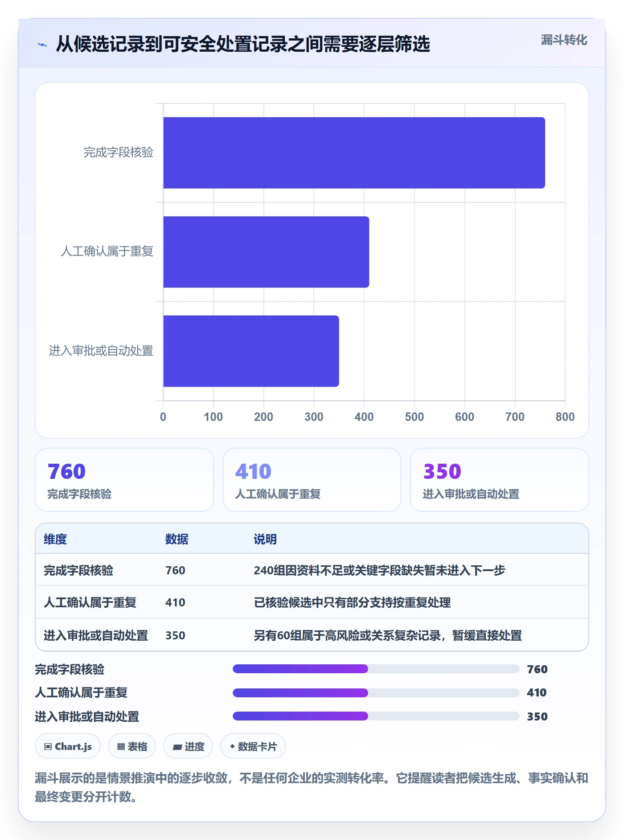Select the 进度 tag chip

point(188,746)
